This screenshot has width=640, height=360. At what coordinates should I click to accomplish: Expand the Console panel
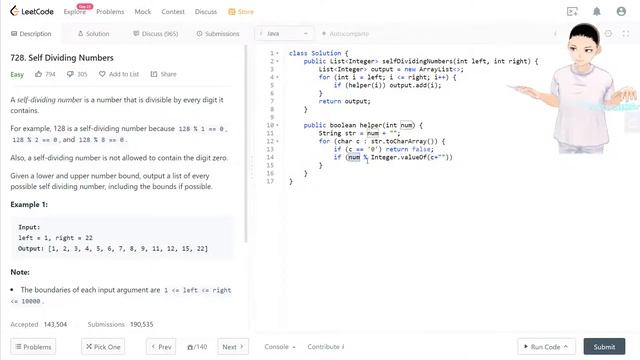[x=280, y=347]
